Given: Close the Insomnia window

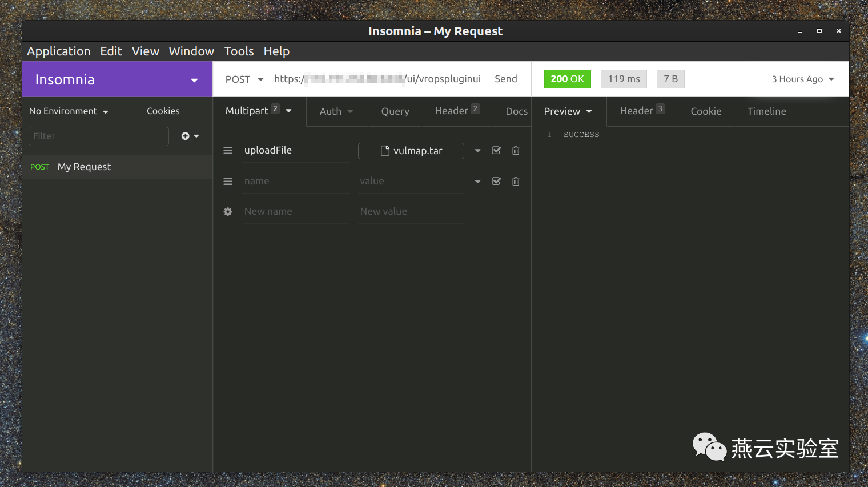Looking at the screenshot, I should click(x=839, y=31).
